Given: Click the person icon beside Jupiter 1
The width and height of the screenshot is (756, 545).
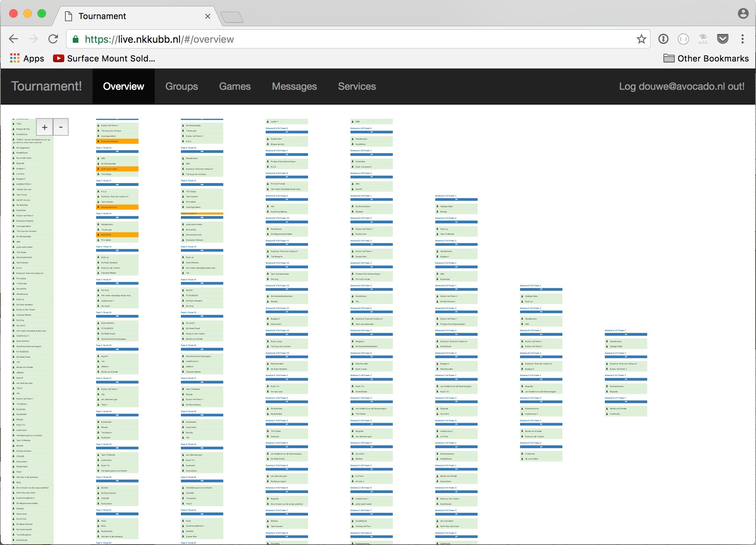Looking at the screenshot, I should (268, 122).
